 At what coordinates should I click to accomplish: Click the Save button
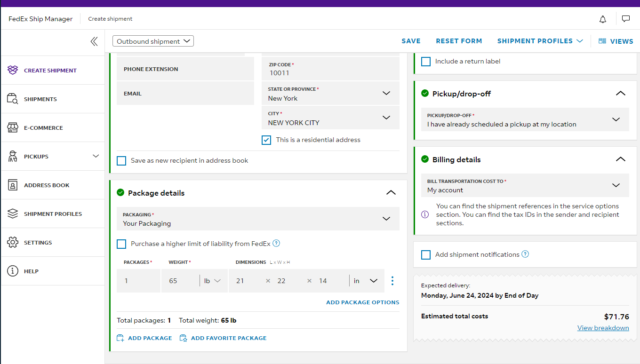(x=411, y=41)
